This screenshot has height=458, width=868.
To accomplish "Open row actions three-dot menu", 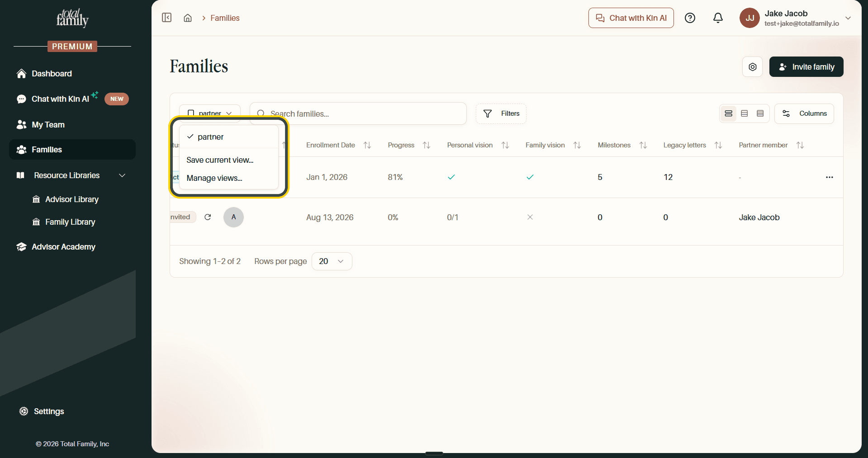I will [830, 177].
